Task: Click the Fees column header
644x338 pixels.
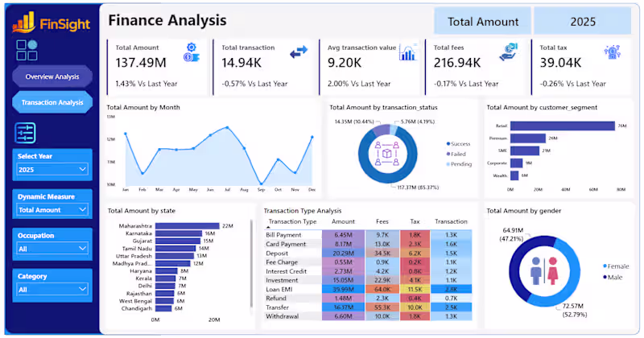Action: pyautogui.click(x=382, y=221)
